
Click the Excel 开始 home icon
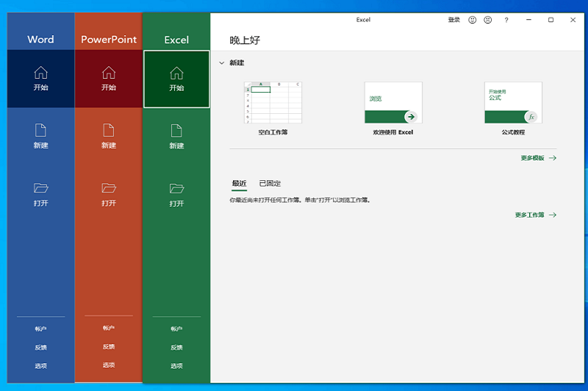176,73
